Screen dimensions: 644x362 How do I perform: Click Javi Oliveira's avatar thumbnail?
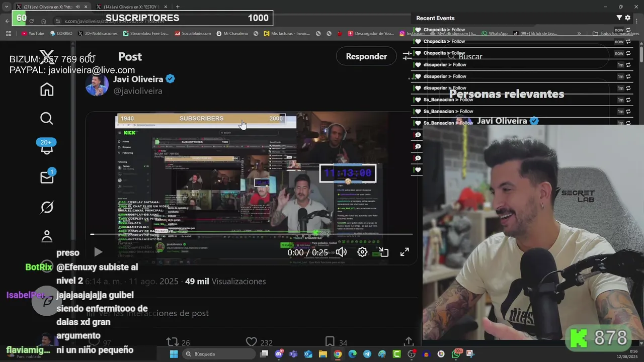point(97,84)
